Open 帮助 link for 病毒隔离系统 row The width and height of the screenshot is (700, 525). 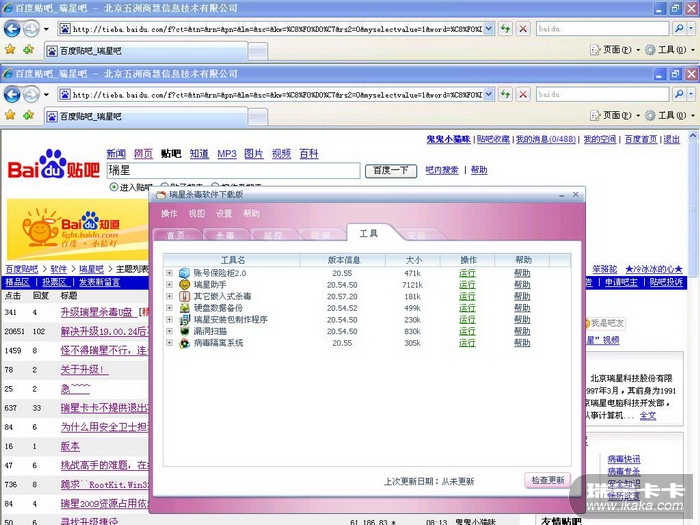pyautogui.click(x=522, y=343)
